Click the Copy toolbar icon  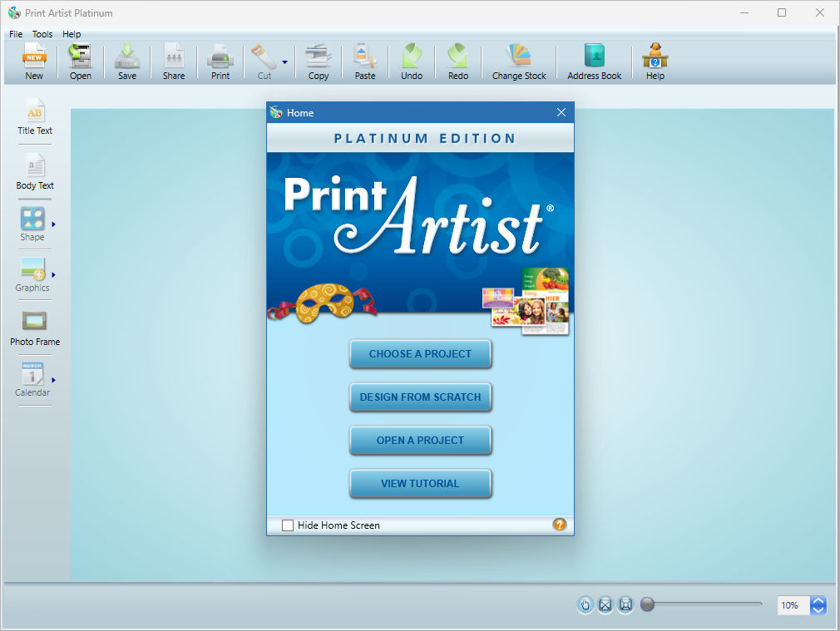(x=319, y=57)
